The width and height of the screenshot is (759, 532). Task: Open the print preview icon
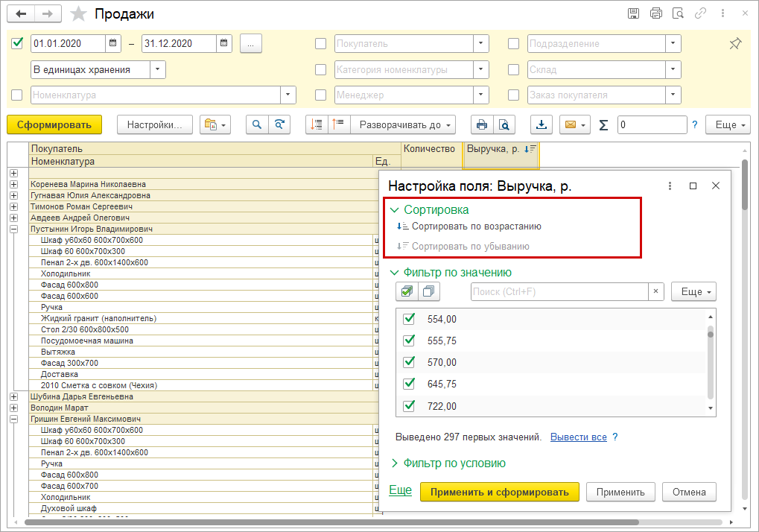[x=504, y=124]
